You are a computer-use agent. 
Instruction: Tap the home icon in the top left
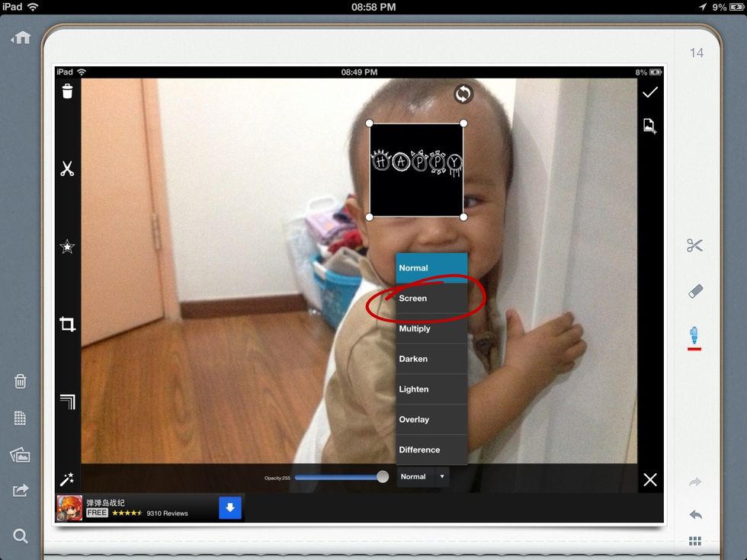21,37
